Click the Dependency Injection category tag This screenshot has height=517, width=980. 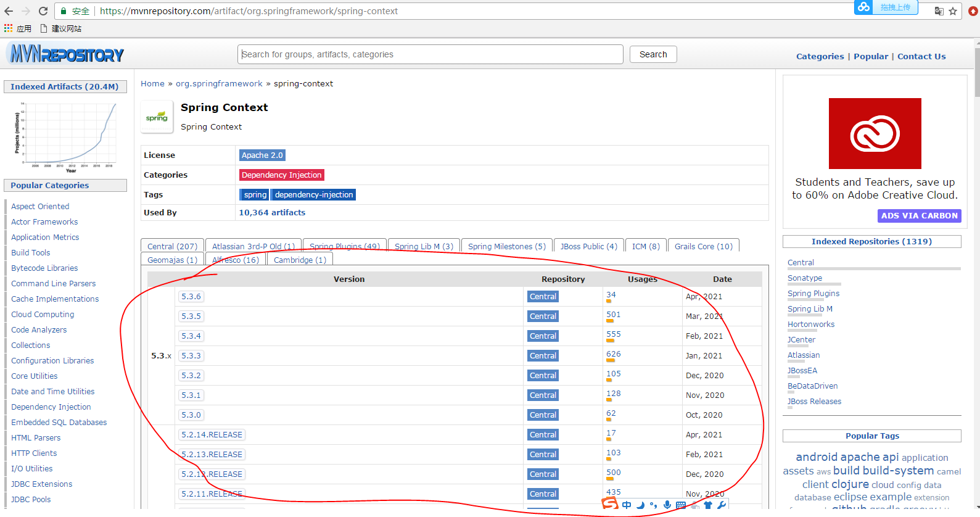(x=281, y=175)
